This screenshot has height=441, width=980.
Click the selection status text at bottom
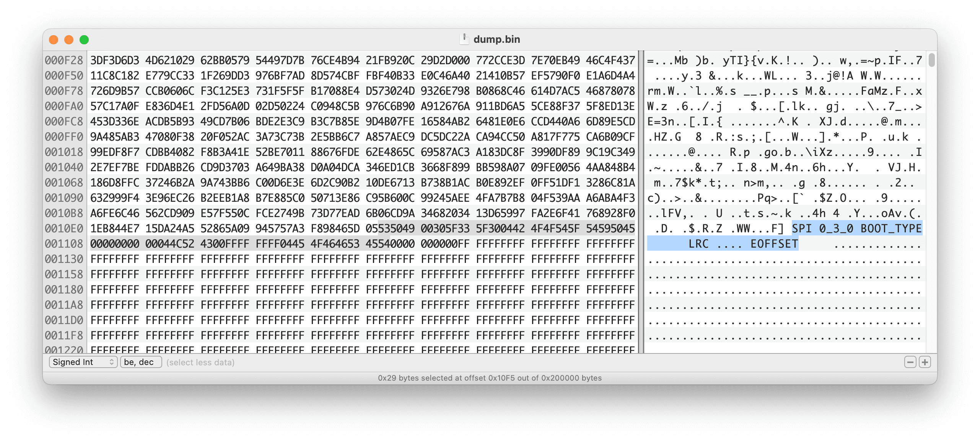490,378
